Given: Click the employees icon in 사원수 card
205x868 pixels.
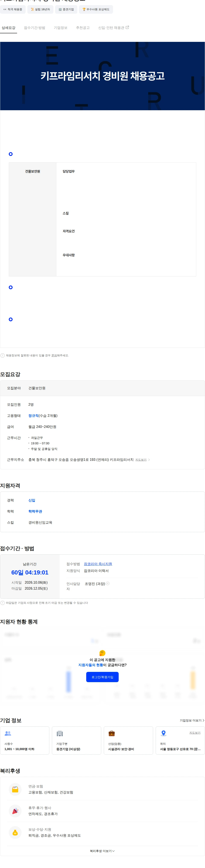Looking at the screenshot, I should [8, 733].
